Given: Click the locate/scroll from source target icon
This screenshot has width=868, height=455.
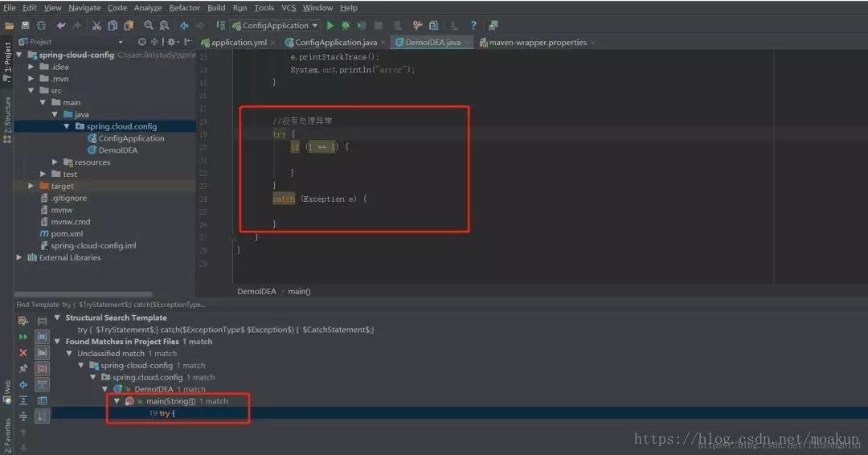Looking at the screenshot, I should coord(142,42).
